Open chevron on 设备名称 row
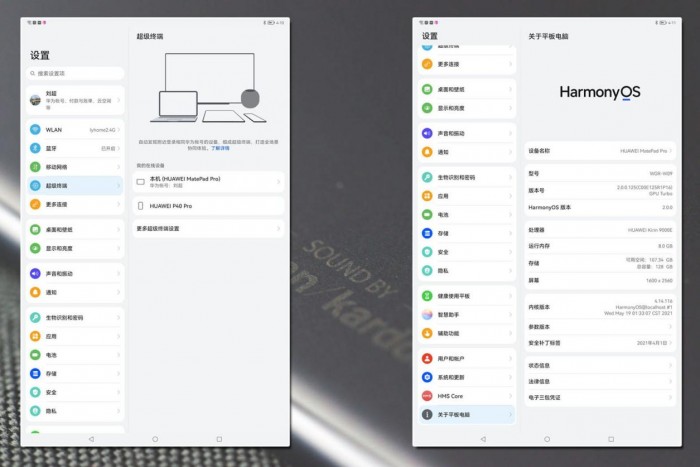 (671, 151)
